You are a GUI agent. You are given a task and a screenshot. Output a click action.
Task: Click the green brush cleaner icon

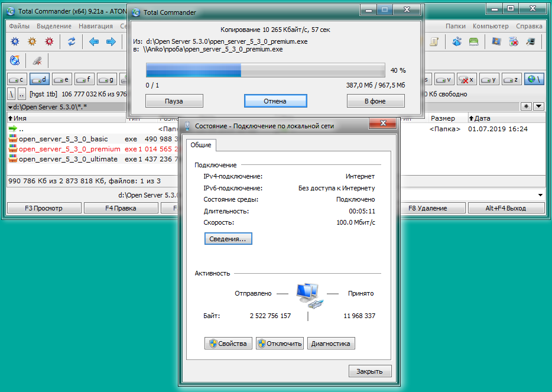tap(474, 41)
